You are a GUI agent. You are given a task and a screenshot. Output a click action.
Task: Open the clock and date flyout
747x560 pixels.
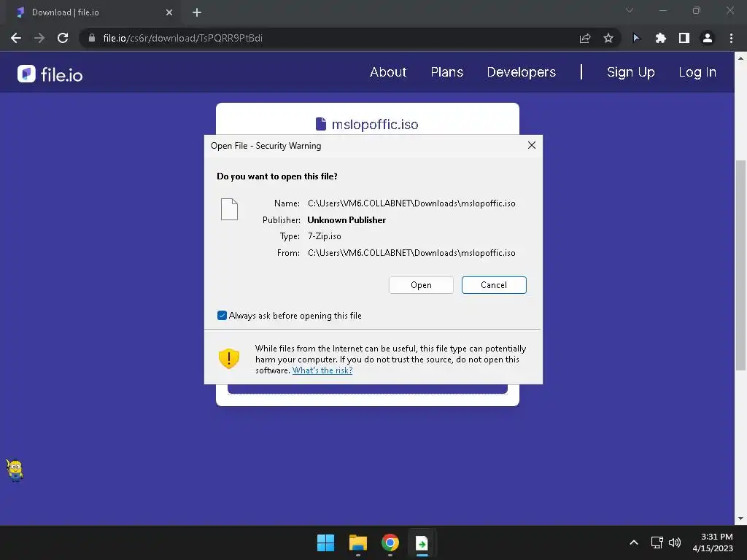click(713, 542)
